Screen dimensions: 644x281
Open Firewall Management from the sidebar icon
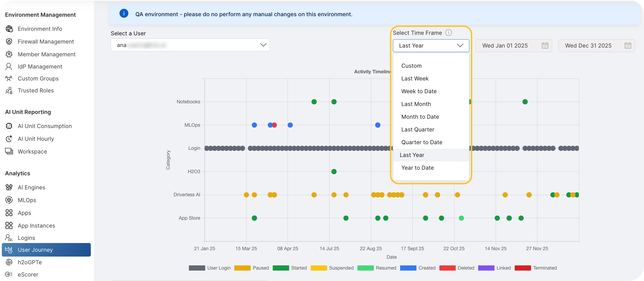click(9, 41)
